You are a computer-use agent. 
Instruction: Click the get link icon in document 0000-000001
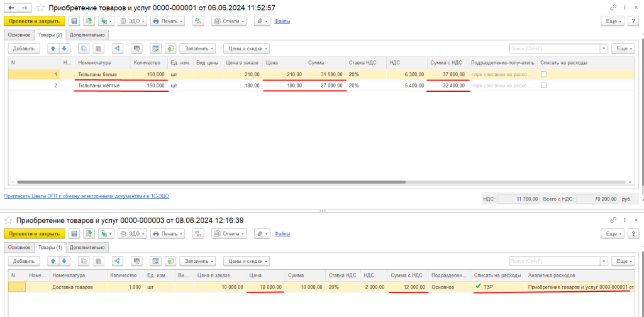(x=613, y=7)
